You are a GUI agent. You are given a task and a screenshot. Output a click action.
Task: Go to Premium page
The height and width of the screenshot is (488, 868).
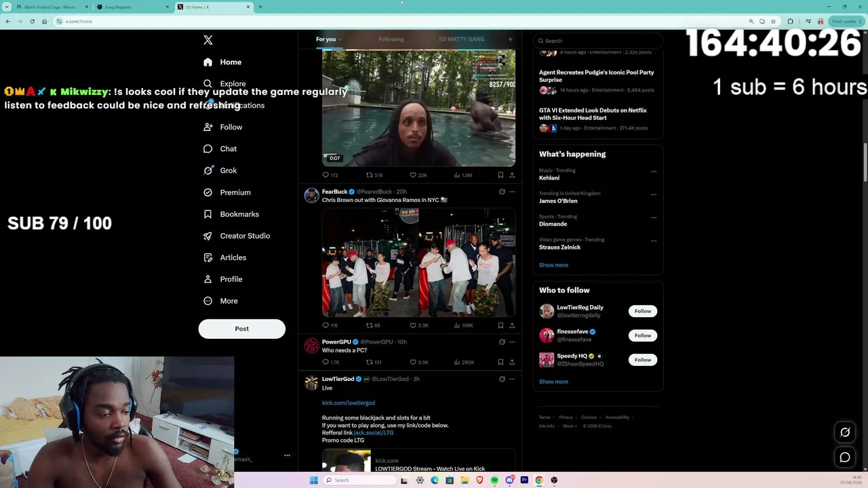(226, 192)
